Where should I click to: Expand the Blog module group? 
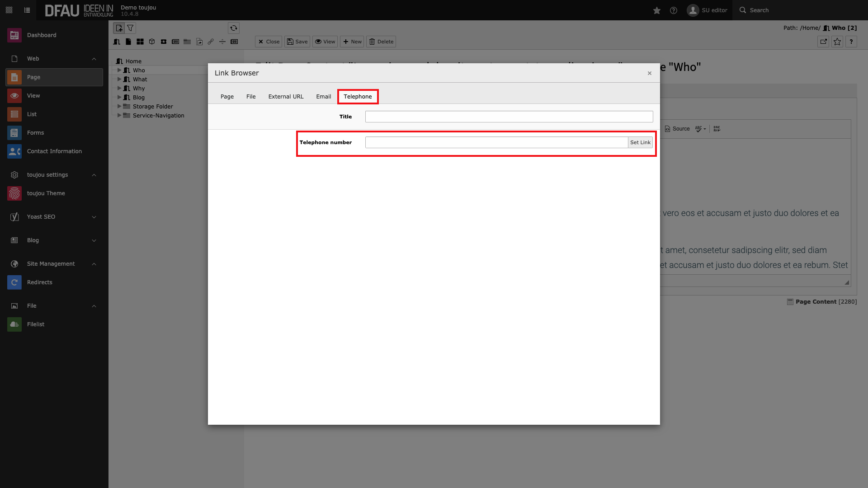(x=94, y=240)
